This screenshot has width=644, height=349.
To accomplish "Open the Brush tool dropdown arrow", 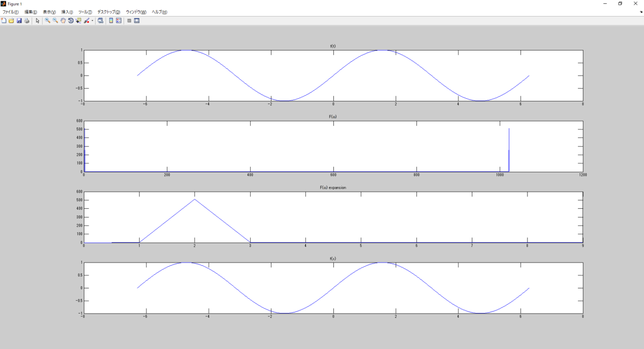I will tap(92, 22).
